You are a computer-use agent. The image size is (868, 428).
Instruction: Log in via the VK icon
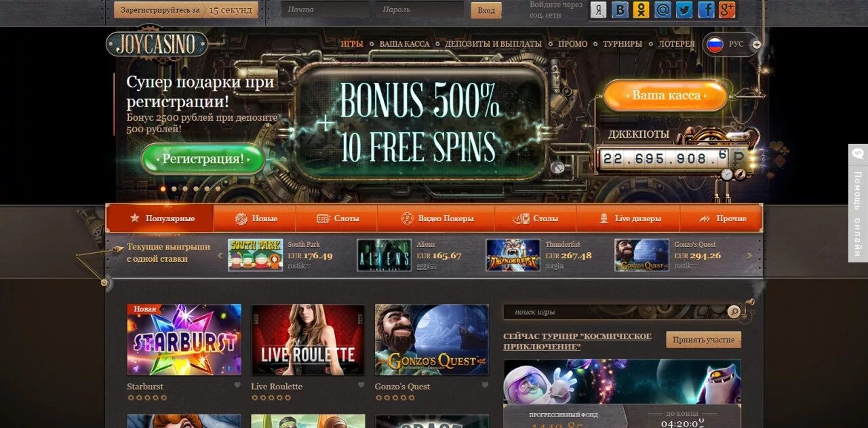click(620, 9)
